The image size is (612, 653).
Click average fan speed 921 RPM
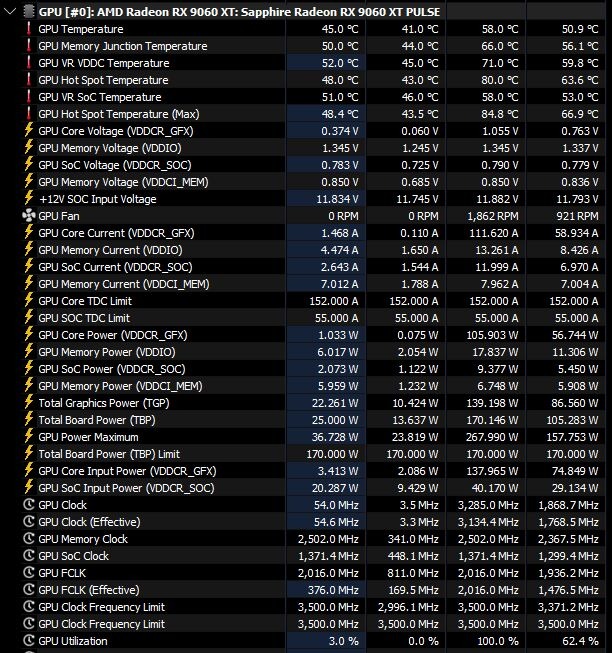tap(577, 216)
